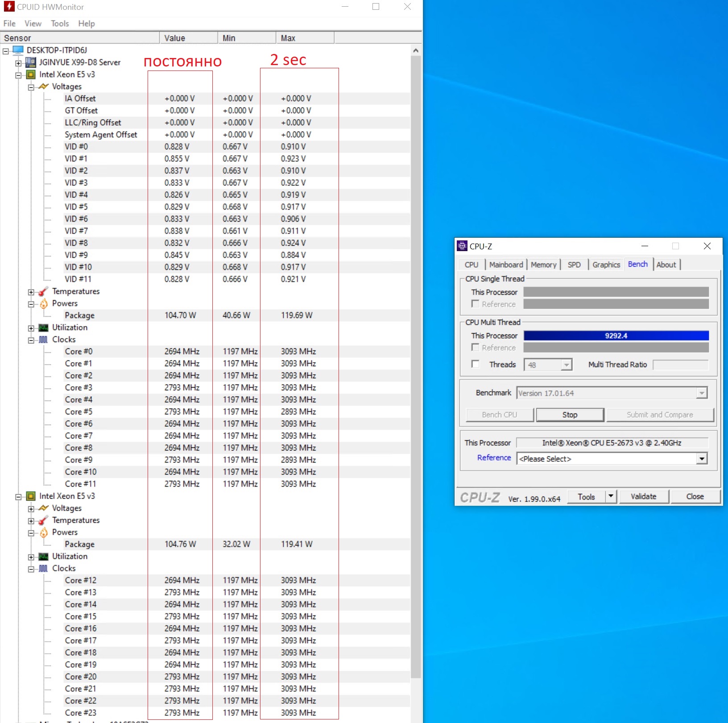Click the Temperatures thermometer icon under the second Xeon
Image resolution: width=728 pixels, height=723 pixels.
tap(43, 520)
